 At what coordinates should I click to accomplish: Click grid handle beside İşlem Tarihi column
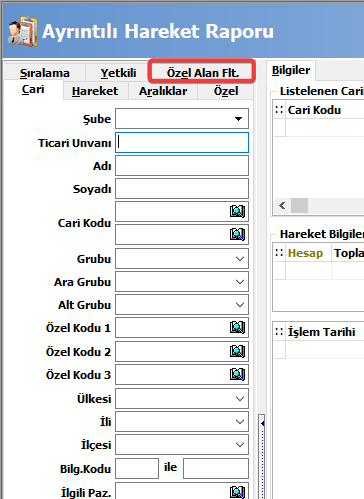pos(279,332)
